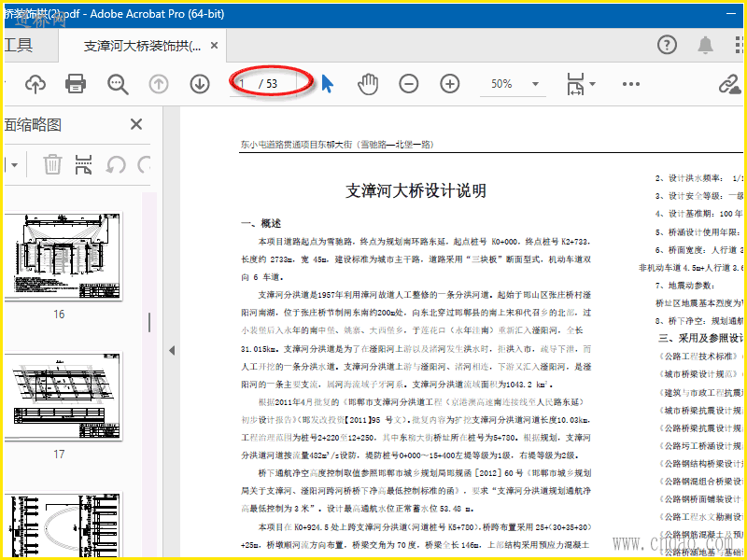747x560 pixels.
Task: Go to the next page arrow
Action: 200,84
